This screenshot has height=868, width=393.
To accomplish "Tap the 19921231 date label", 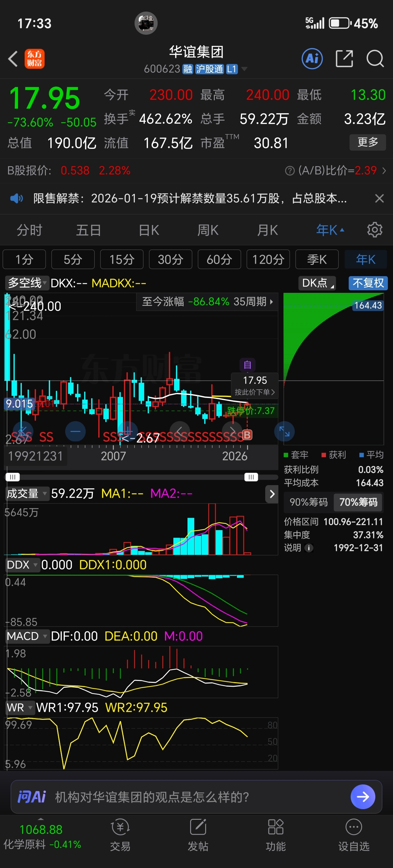I will point(35,456).
